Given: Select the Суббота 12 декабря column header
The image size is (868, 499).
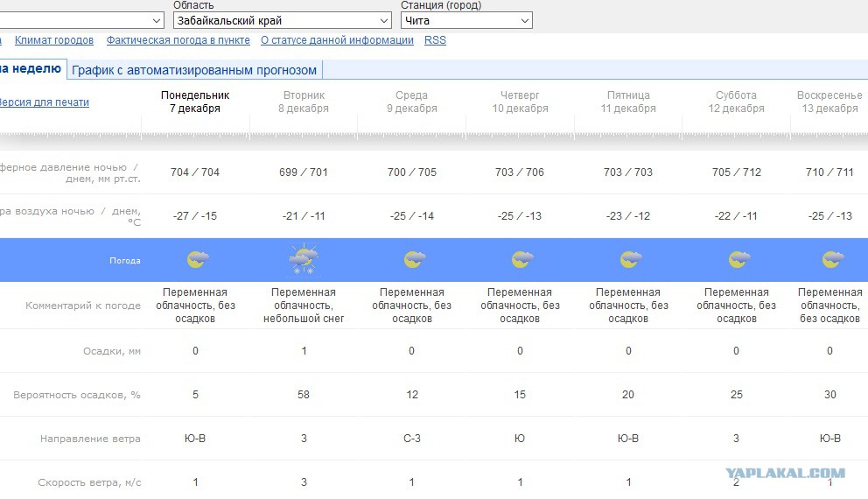Looking at the screenshot, I should (736, 102).
